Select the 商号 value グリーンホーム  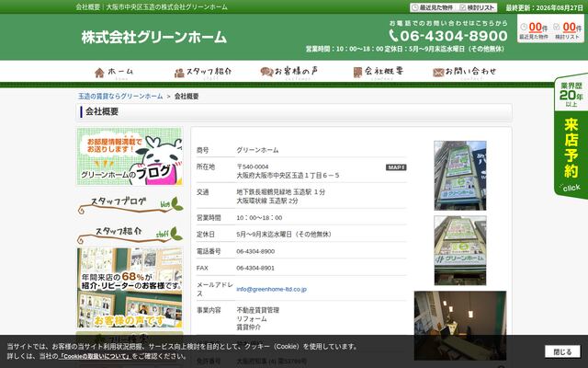pos(257,150)
